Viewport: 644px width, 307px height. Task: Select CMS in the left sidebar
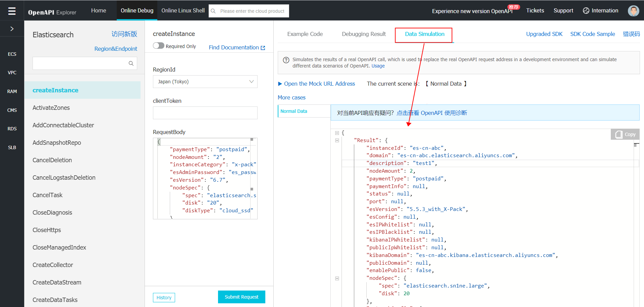coord(12,110)
